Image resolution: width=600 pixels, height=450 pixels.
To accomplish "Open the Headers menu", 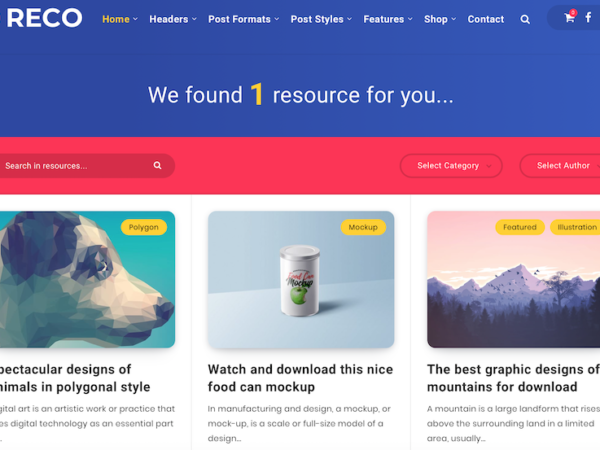I will pos(173,19).
